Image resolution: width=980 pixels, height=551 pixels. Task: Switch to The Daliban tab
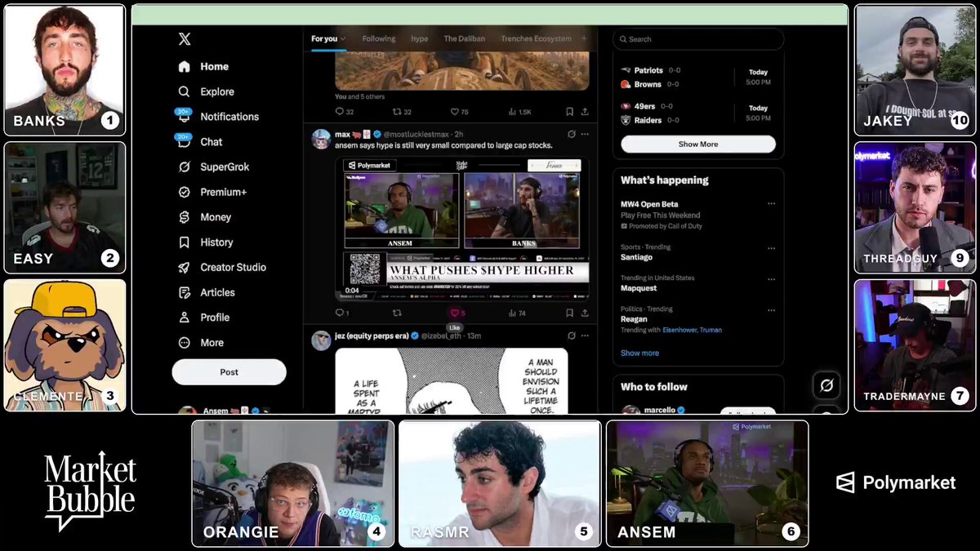pyautogui.click(x=463, y=38)
